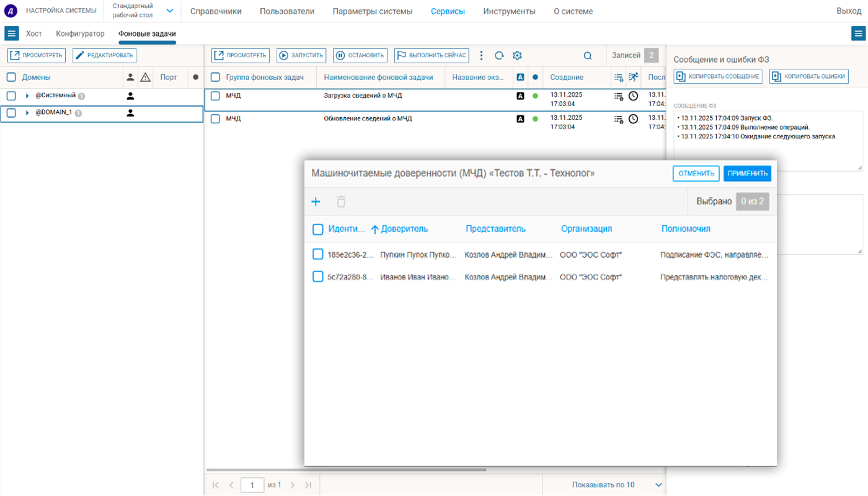Click the ВЫПОЛНИТЬ СЕЙЧАС button

tap(432, 56)
